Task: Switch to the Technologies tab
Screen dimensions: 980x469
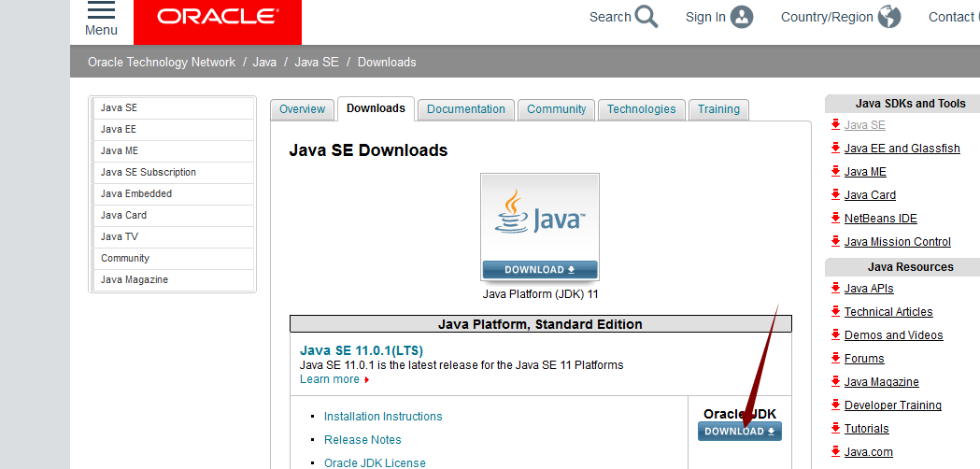Action: tap(641, 109)
